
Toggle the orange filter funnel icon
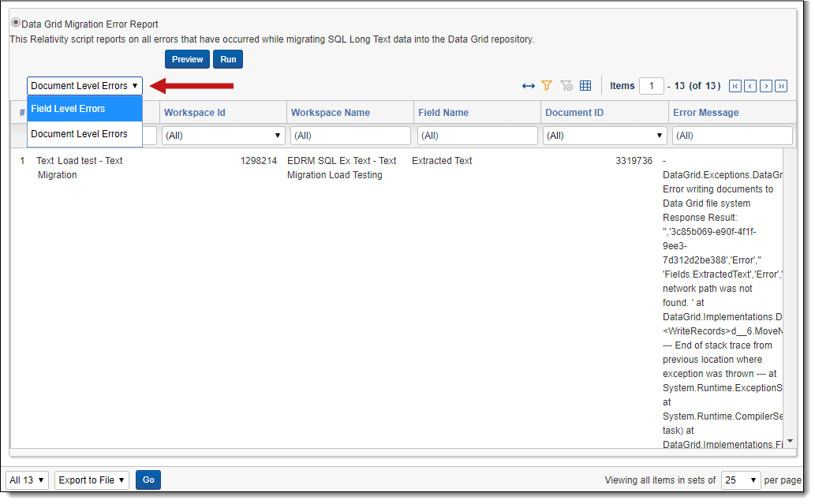point(547,86)
